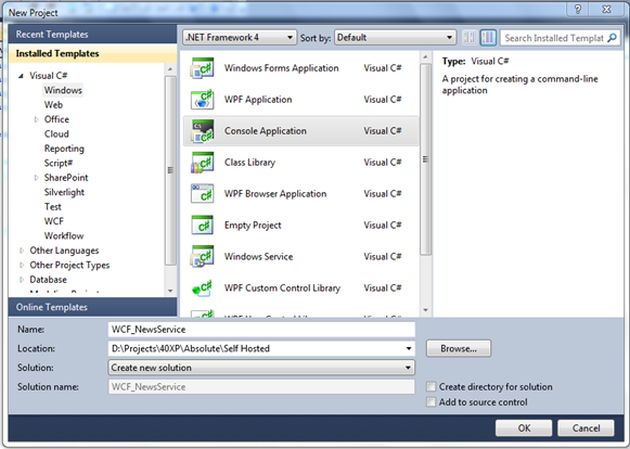Expand the SharePoint tree node
This screenshot has width=630, height=449.
36,178
